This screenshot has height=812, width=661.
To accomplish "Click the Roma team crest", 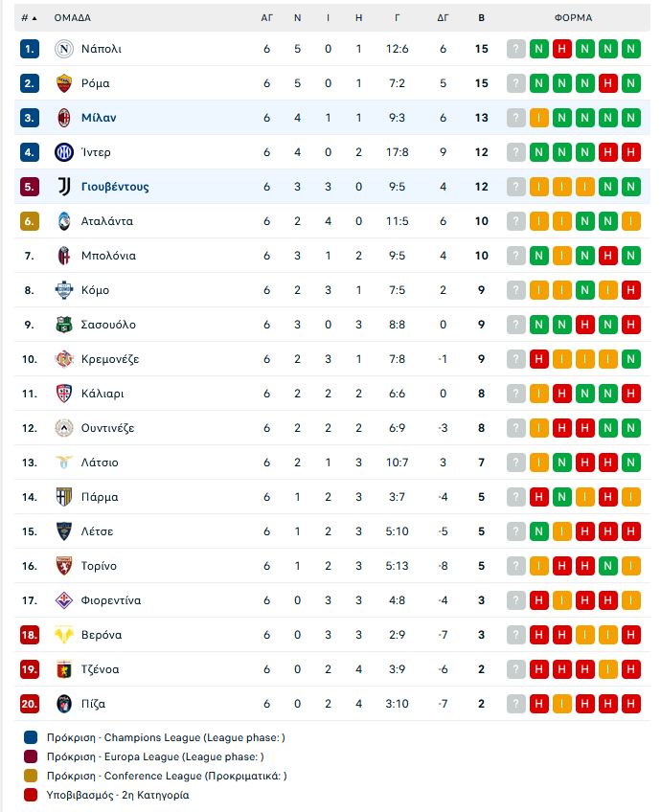I will (x=64, y=83).
